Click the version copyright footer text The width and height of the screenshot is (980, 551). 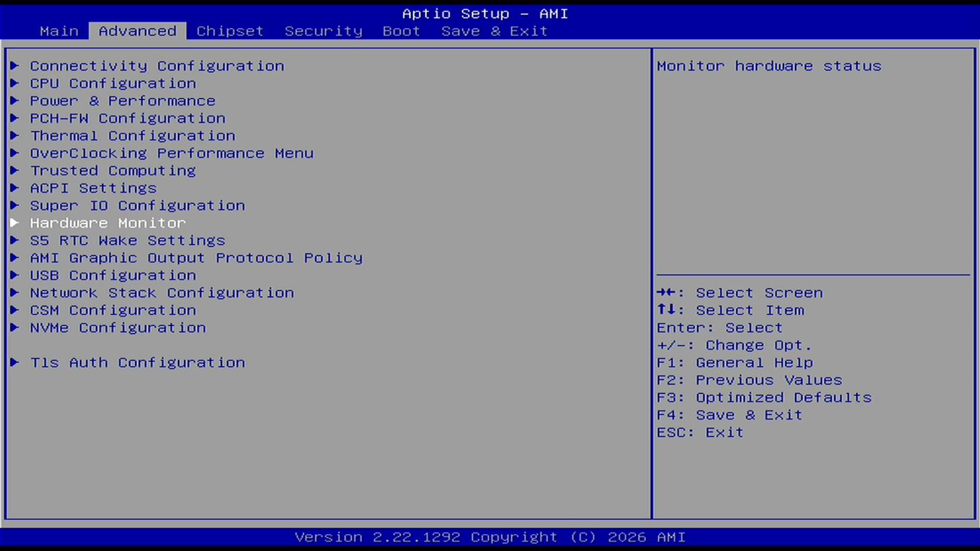(x=490, y=537)
